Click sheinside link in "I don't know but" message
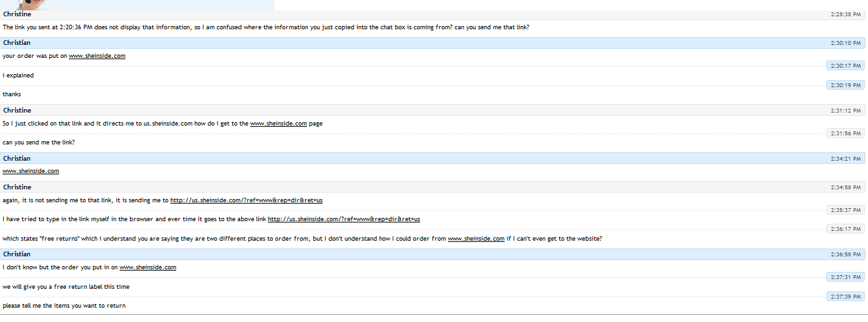This screenshot has width=868, height=322. [148, 267]
